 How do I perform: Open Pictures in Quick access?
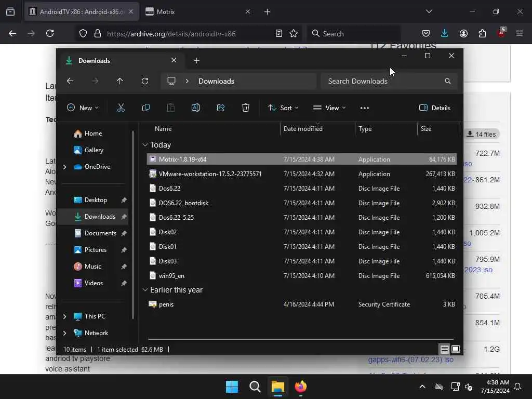[x=90, y=250]
